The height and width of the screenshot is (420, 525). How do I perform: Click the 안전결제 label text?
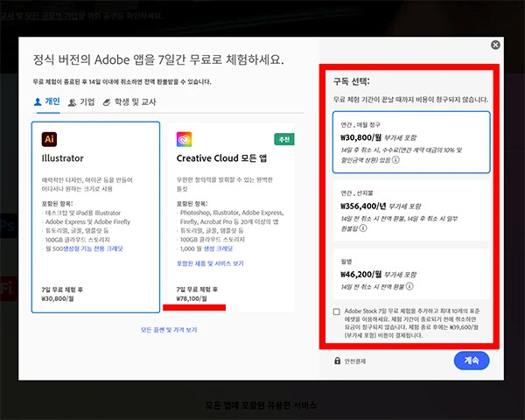click(x=355, y=361)
